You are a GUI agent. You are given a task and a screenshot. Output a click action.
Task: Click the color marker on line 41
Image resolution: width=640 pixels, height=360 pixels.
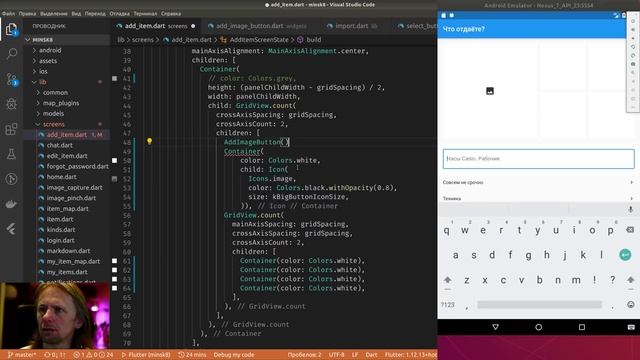coord(115,78)
